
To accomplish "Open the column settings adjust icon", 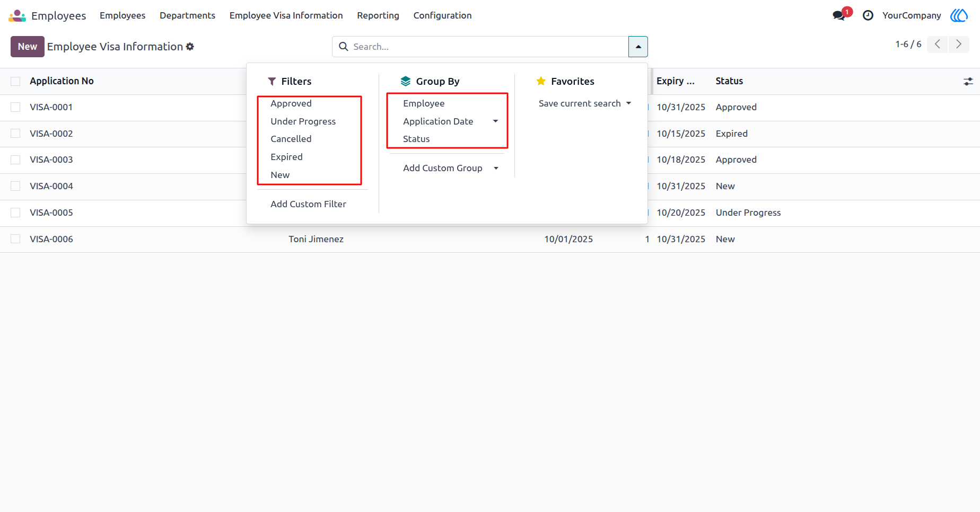I will [968, 81].
